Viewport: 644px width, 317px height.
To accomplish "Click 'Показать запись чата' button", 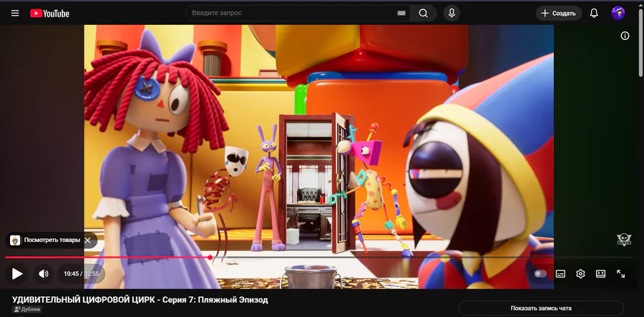I will [541, 308].
